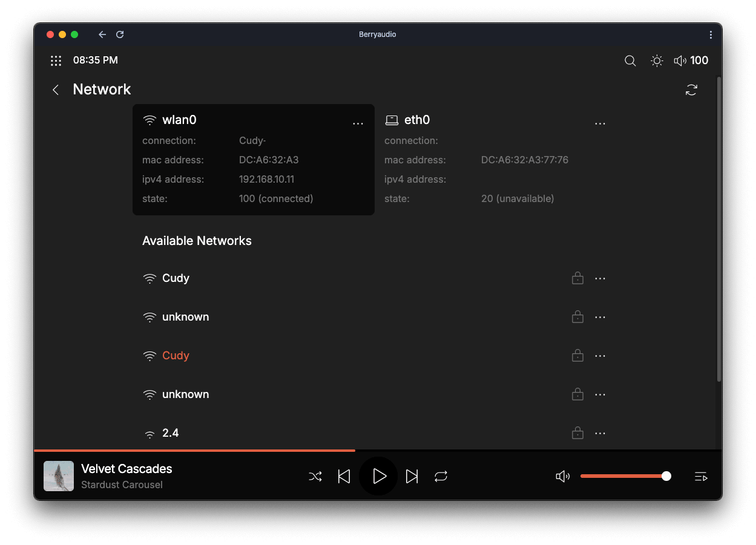Skip to the next track

pos(412,477)
